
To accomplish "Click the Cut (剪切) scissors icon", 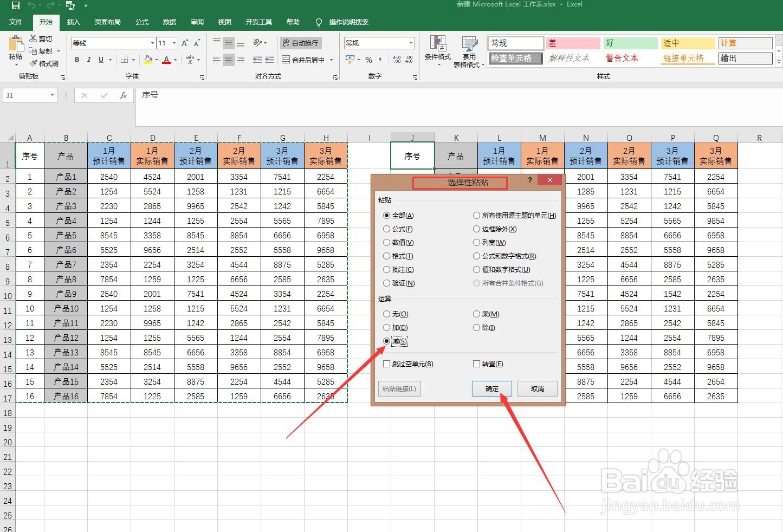I will (34, 38).
